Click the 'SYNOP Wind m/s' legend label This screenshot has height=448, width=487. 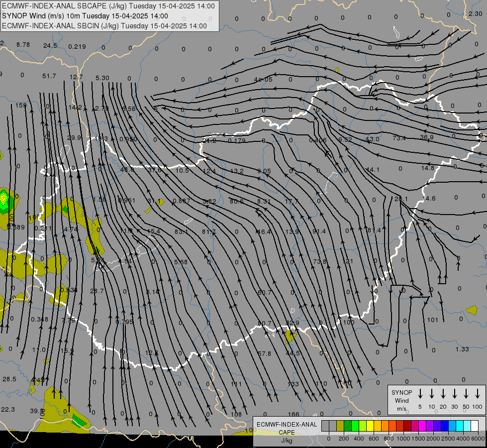coord(401,400)
